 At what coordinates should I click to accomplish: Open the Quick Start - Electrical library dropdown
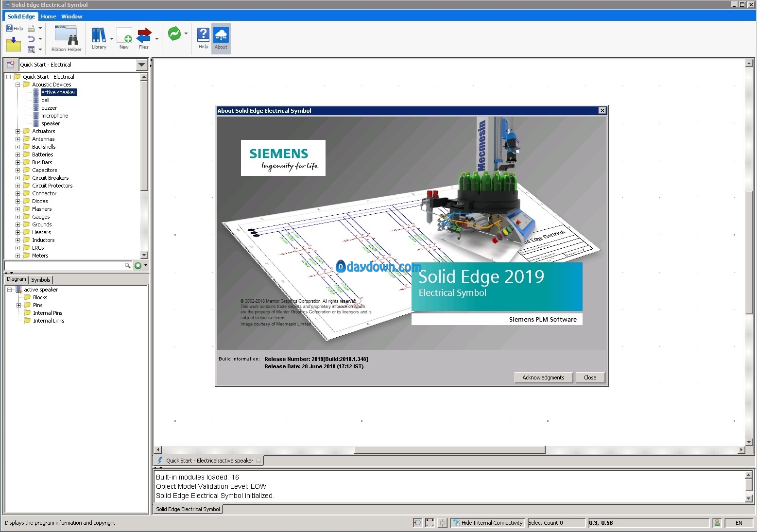click(x=141, y=65)
